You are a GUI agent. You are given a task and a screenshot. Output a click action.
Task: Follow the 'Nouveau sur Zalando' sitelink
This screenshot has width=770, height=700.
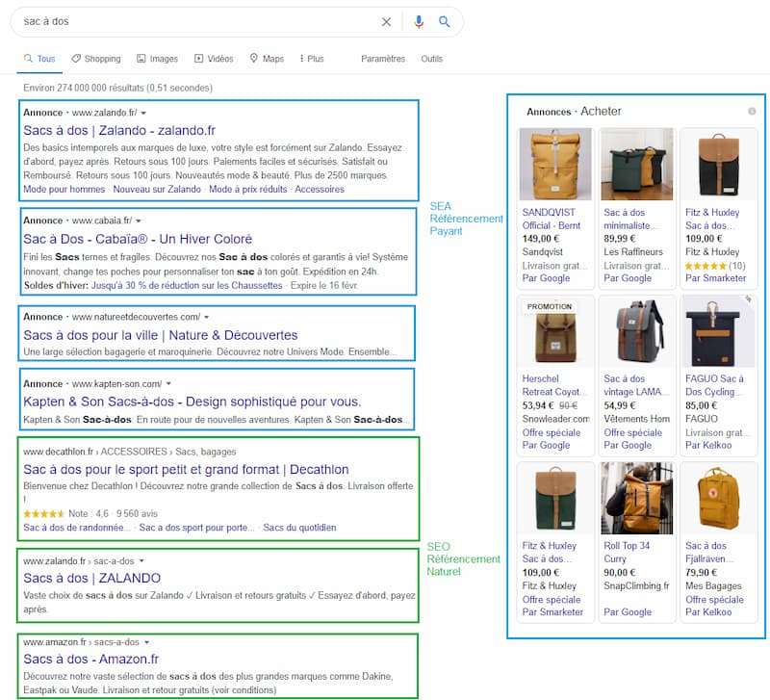coord(157,189)
